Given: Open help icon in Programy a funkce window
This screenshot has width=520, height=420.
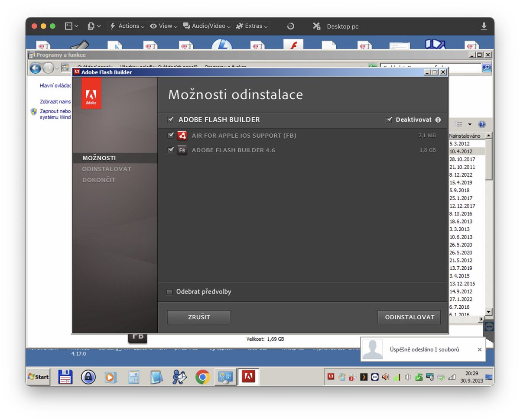Looking at the screenshot, I should (x=481, y=124).
